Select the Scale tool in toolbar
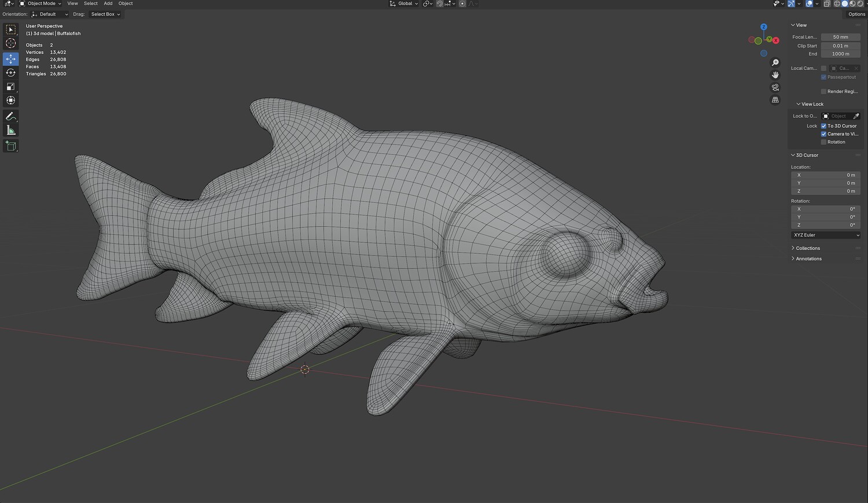 [x=10, y=87]
